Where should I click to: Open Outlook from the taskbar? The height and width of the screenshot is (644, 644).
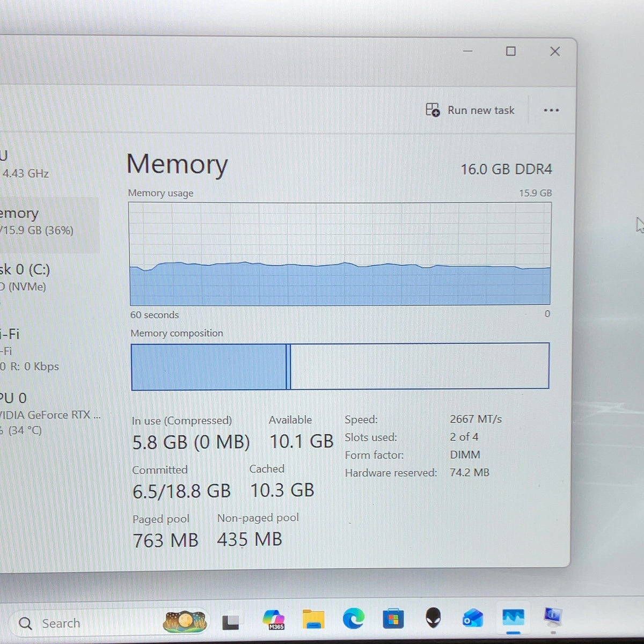pos(473,619)
